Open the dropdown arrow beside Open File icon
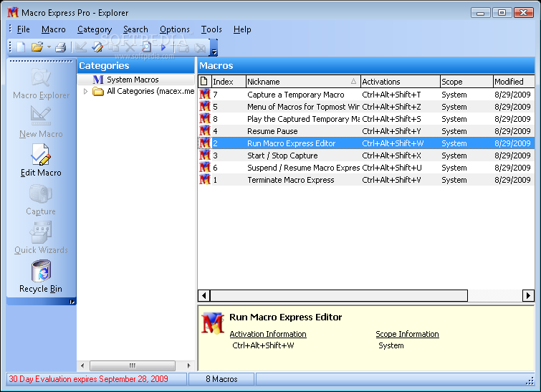The height and width of the screenshot is (392, 541). pos(49,47)
